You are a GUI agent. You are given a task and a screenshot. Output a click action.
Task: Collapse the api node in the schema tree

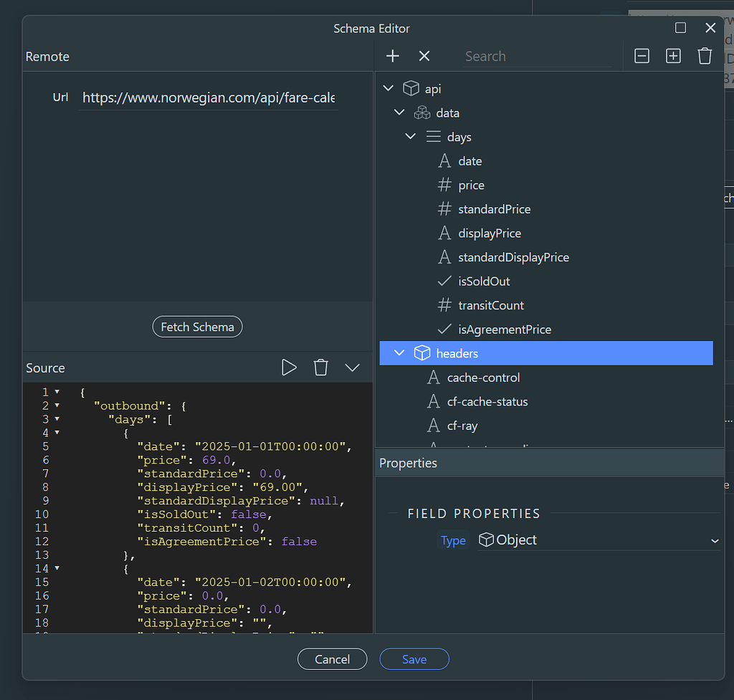click(x=388, y=87)
